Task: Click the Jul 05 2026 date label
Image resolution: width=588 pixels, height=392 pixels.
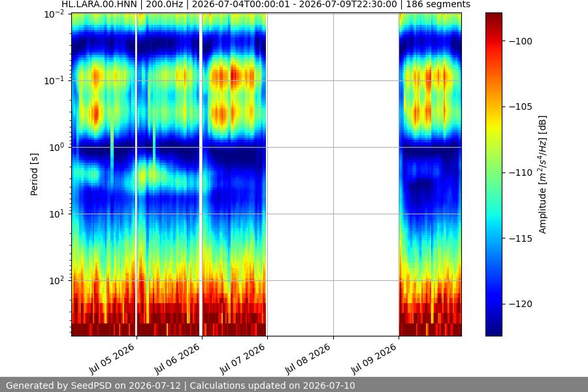Action: (111, 359)
